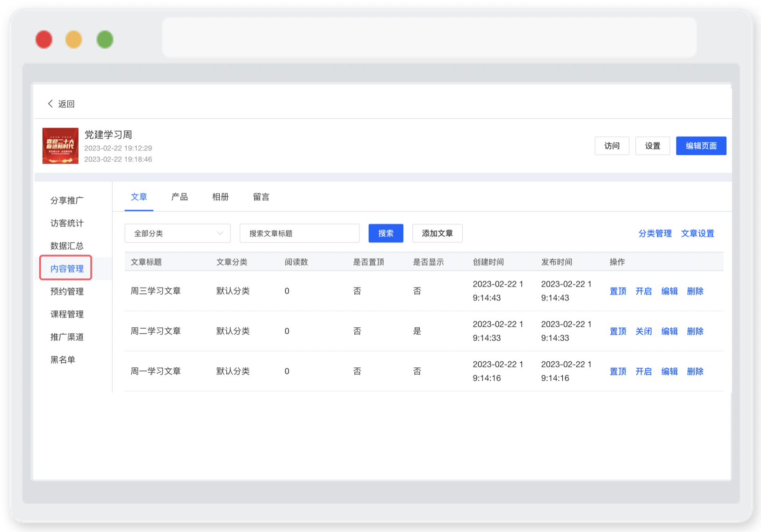Screen dimensions: 761x532
Task: Click the red macOS window dot
Action: (44, 40)
